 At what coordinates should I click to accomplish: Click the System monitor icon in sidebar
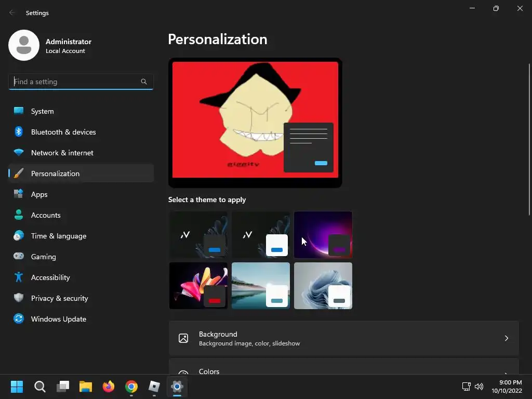point(19,111)
